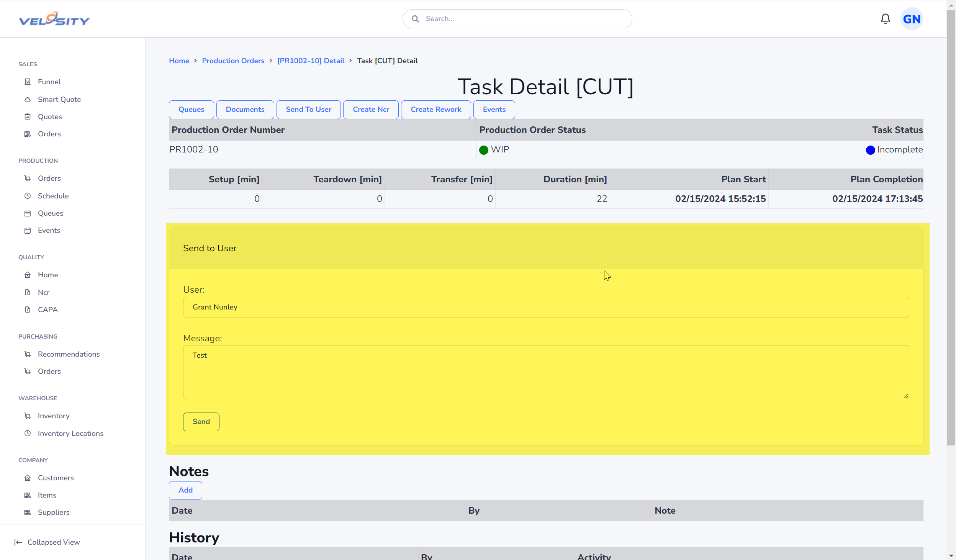Click the Ncr document icon

tap(28, 292)
